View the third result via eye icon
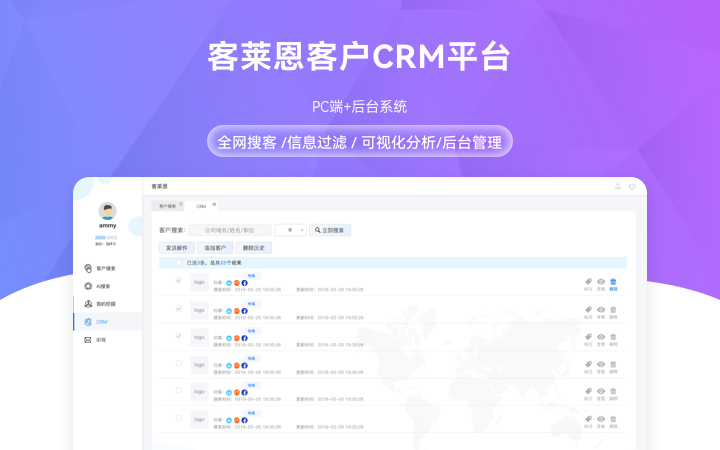 tap(601, 337)
